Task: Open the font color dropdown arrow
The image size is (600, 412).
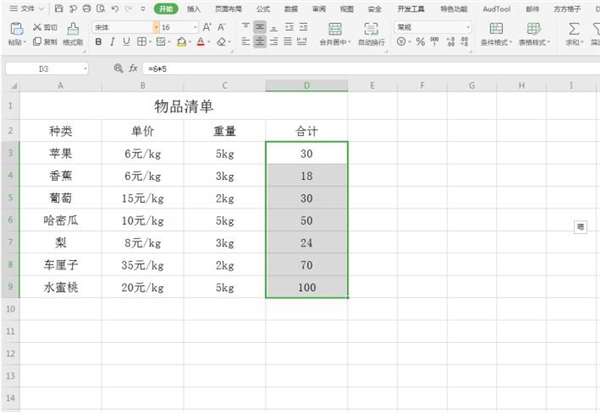Action: [x=209, y=42]
